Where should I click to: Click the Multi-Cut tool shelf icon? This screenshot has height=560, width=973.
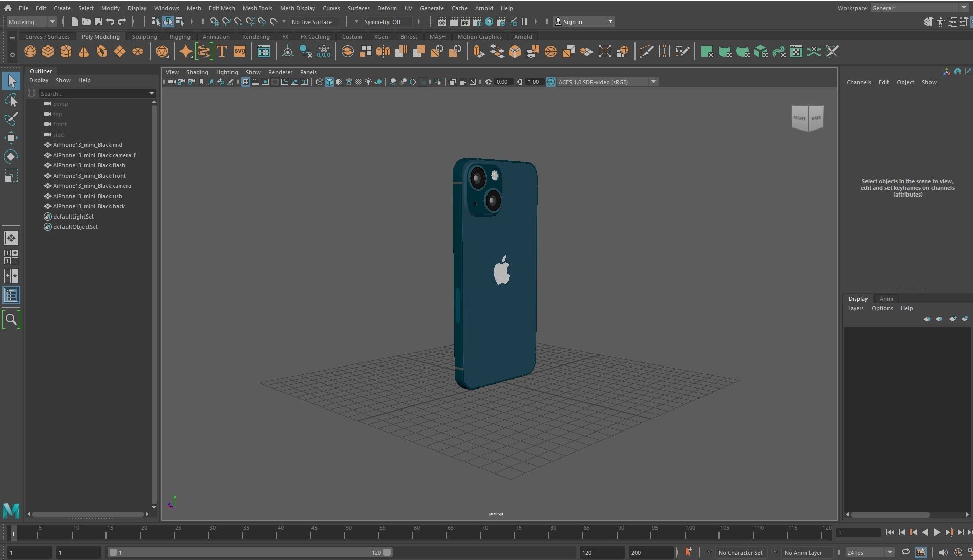click(646, 52)
